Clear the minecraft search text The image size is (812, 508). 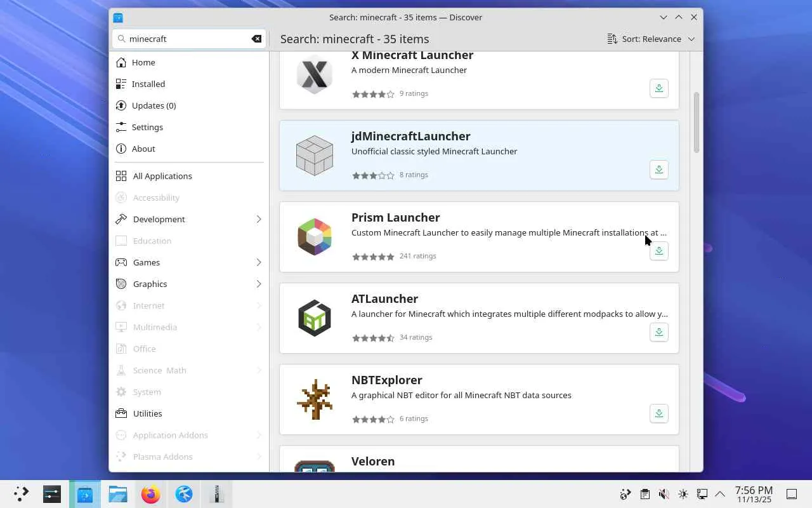[256, 39]
